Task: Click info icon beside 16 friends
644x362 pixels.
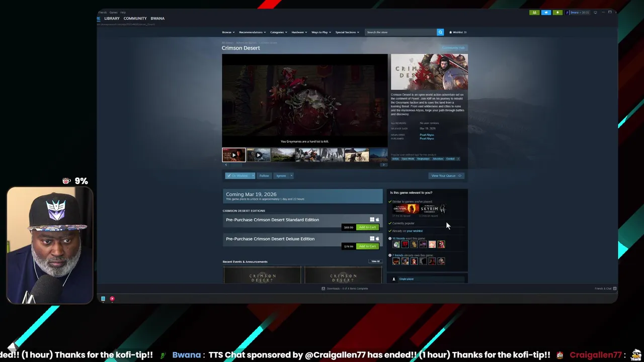Action: pyautogui.click(x=390, y=238)
